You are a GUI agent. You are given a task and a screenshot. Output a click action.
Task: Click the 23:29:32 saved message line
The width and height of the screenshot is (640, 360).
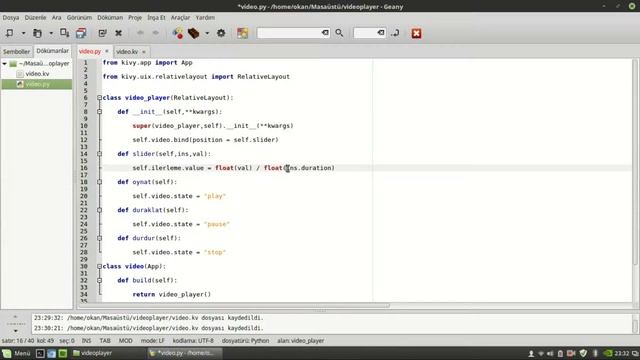tap(149, 318)
